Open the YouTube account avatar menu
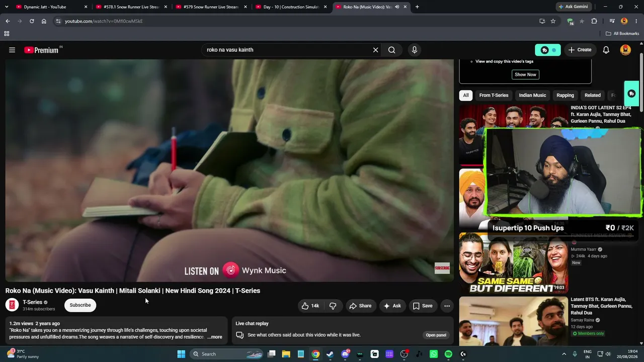Image resolution: width=644 pixels, height=362 pixels. pyautogui.click(x=626, y=50)
